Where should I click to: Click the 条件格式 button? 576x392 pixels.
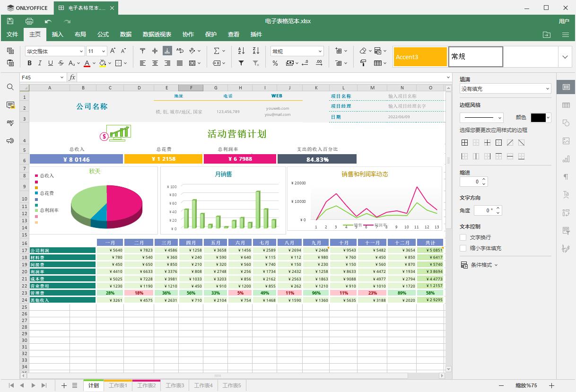480,265
